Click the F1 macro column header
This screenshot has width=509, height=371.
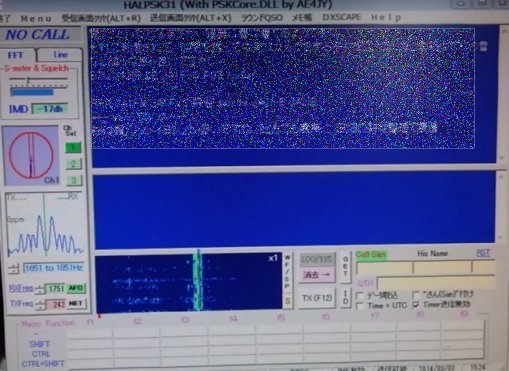click(x=90, y=322)
